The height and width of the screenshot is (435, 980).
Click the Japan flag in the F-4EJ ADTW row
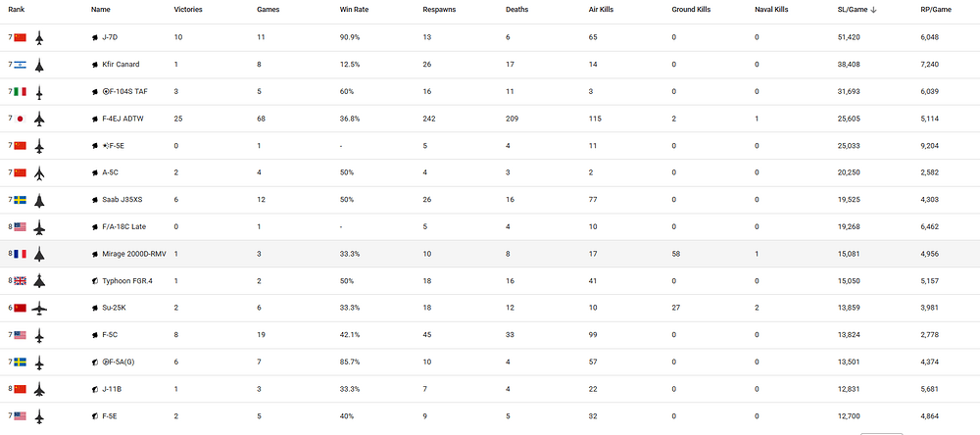pyautogui.click(x=19, y=119)
